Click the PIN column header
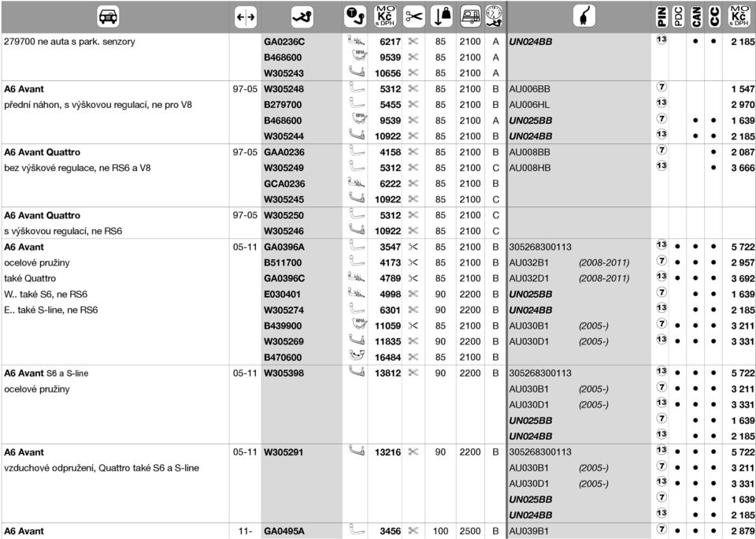The height and width of the screenshot is (539, 756). pos(662,17)
